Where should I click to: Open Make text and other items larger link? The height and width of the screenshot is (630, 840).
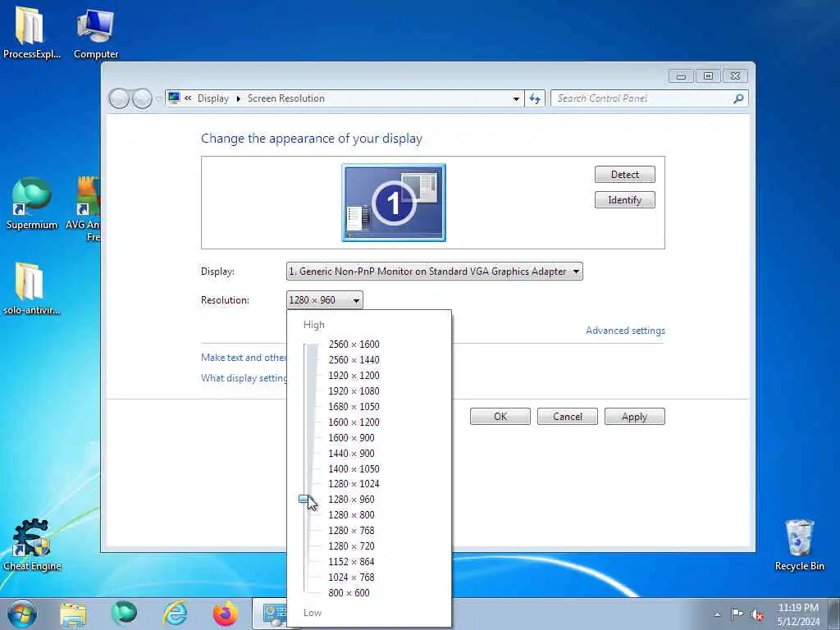(x=244, y=358)
